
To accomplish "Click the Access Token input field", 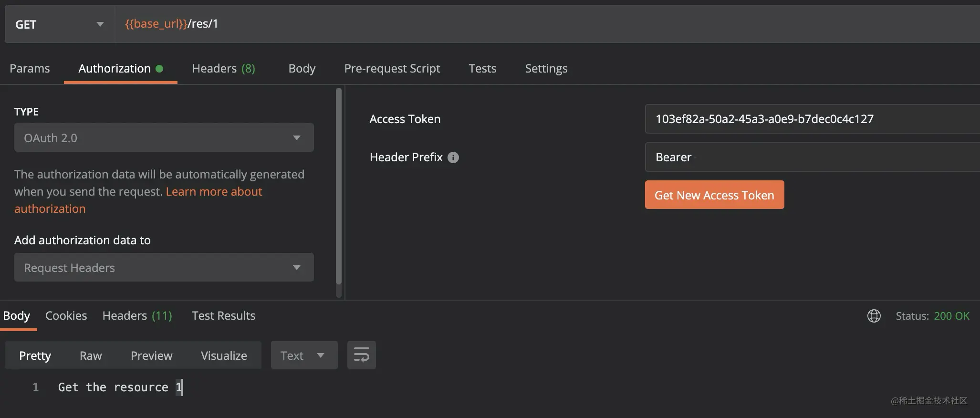I will [x=812, y=119].
